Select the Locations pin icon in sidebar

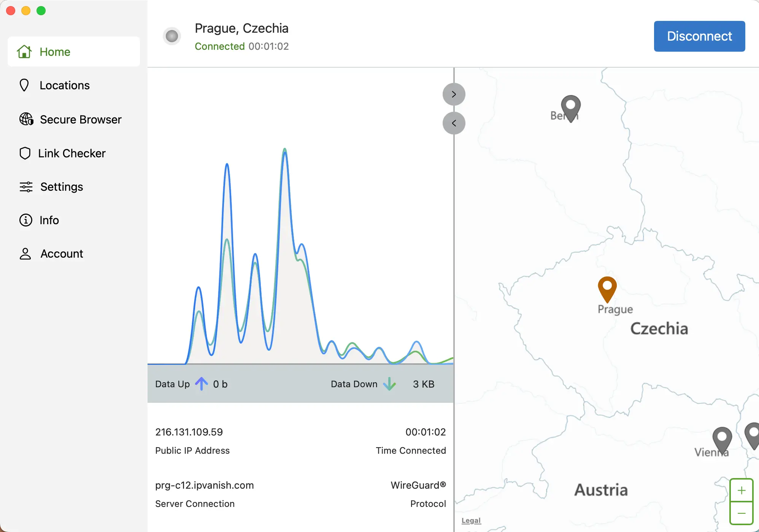[x=25, y=85]
